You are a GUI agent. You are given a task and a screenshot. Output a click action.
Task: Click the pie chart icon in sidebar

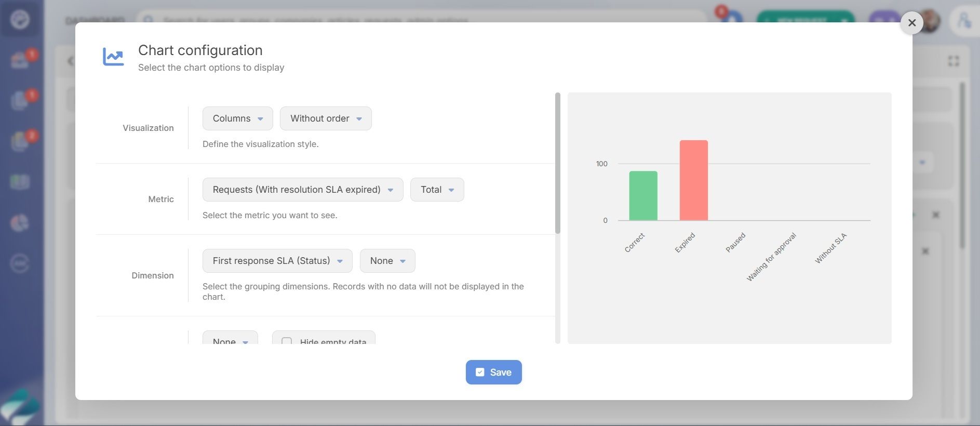(x=20, y=223)
